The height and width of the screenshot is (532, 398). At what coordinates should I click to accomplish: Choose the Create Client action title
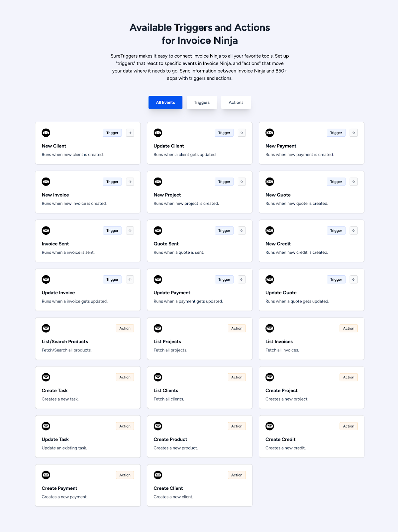[x=168, y=488]
